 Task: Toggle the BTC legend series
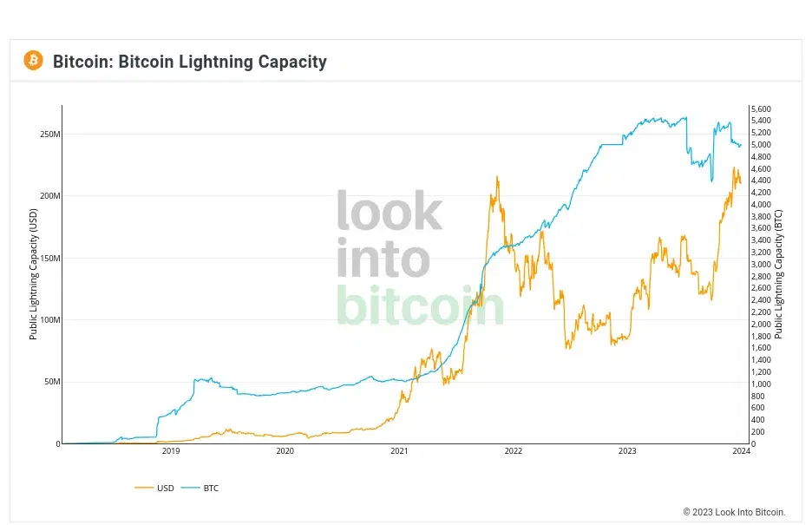(x=200, y=488)
